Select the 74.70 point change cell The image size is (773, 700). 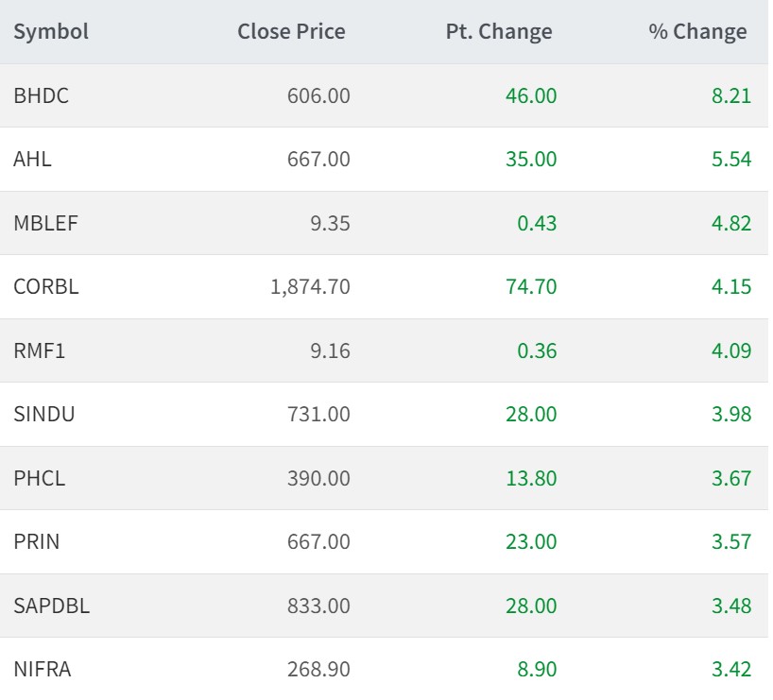(531, 286)
